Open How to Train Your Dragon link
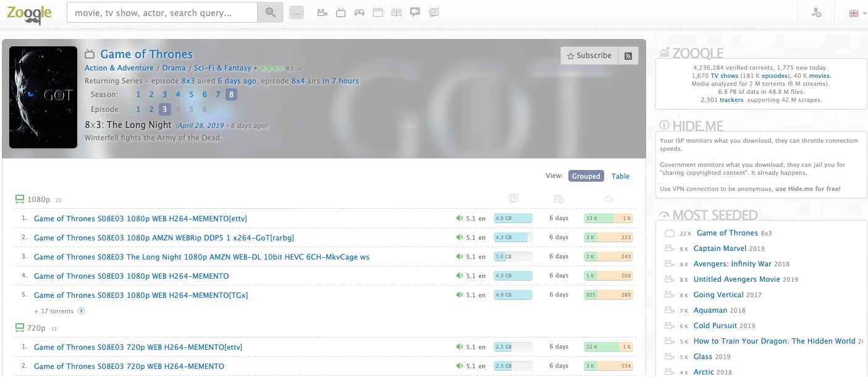The height and width of the screenshot is (377, 868). coord(774,341)
